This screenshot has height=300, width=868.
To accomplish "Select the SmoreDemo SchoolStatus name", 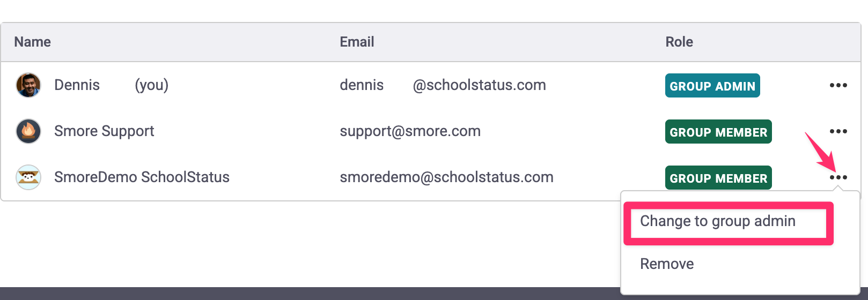I will tap(142, 177).
